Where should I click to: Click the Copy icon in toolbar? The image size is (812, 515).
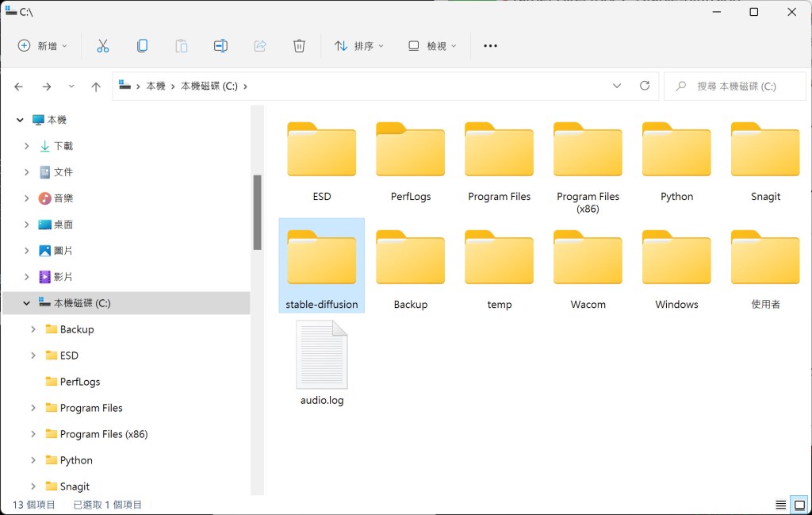(x=142, y=46)
